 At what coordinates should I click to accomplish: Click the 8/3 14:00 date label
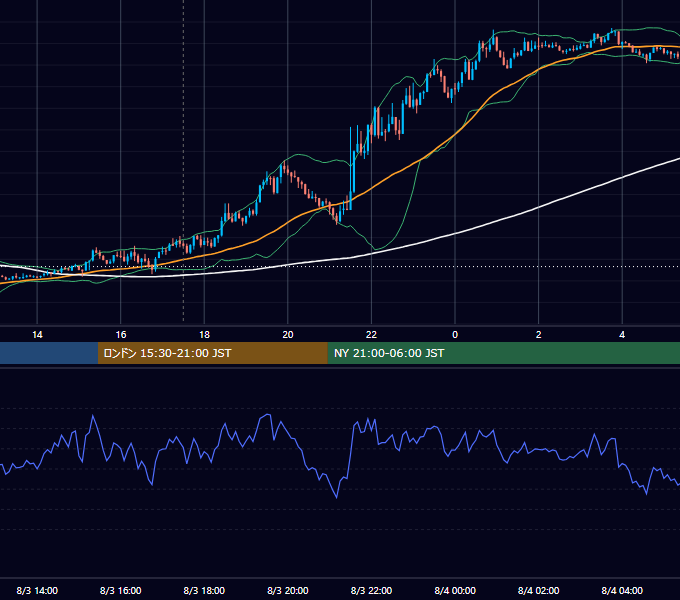[x=37, y=590]
